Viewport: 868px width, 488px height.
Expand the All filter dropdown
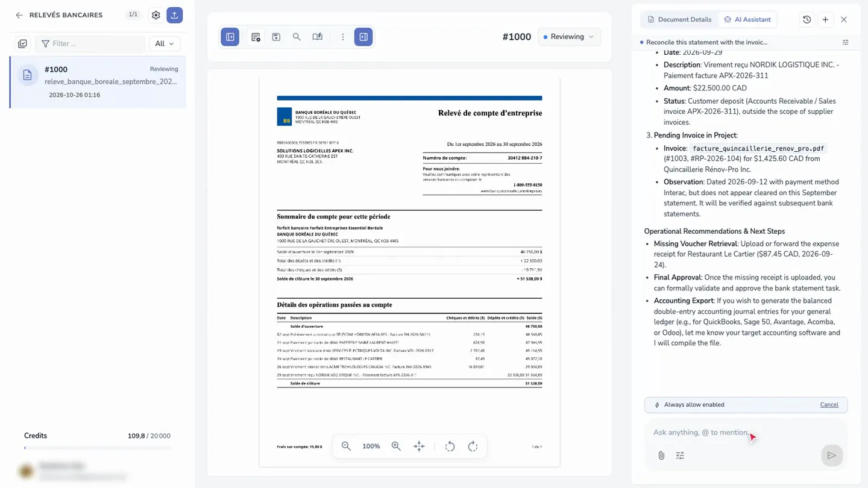point(165,43)
